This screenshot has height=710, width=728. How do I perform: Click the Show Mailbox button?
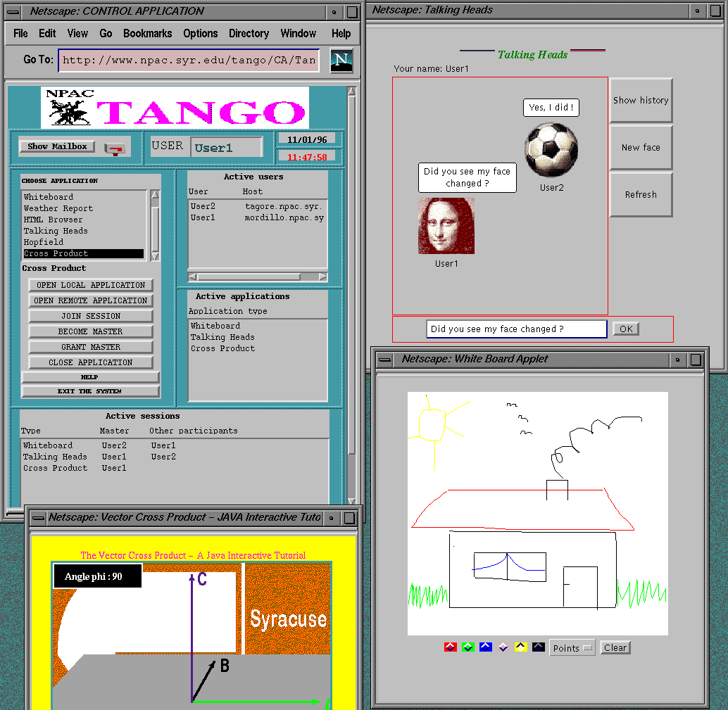tap(57, 146)
